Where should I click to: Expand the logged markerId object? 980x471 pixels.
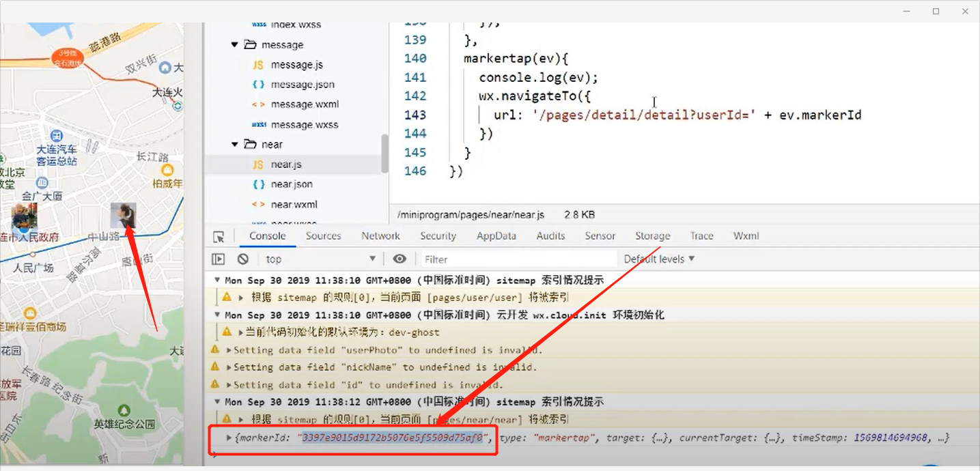tap(229, 438)
